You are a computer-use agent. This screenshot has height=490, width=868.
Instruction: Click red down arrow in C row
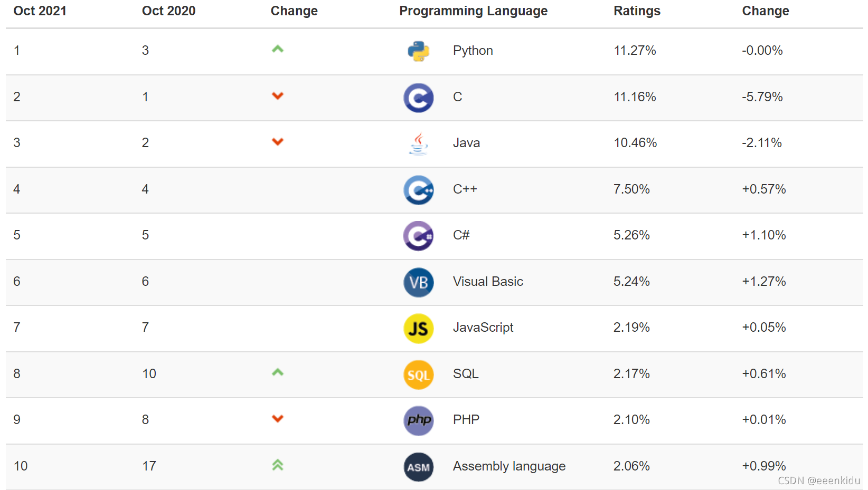point(278,95)
